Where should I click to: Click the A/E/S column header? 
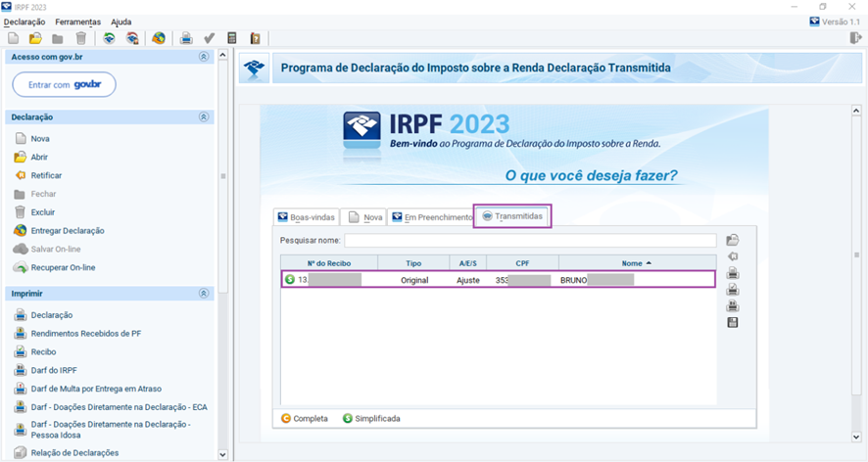pos(467,263)
